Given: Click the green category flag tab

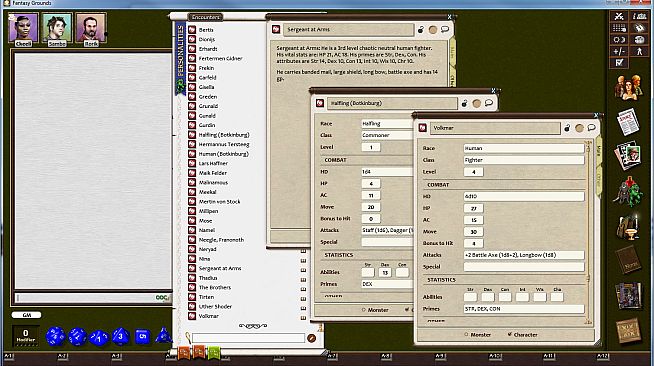Looking at the screenshot, I should click(x=214, y=353).
